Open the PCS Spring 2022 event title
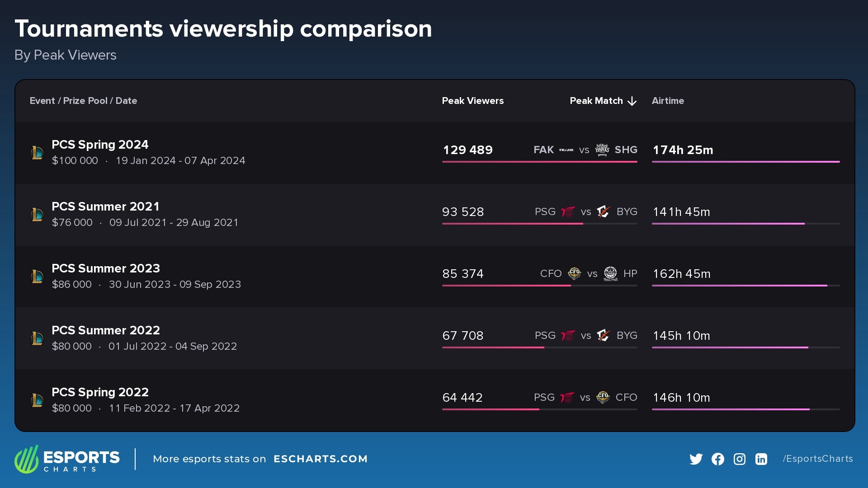 click(100, 392)
